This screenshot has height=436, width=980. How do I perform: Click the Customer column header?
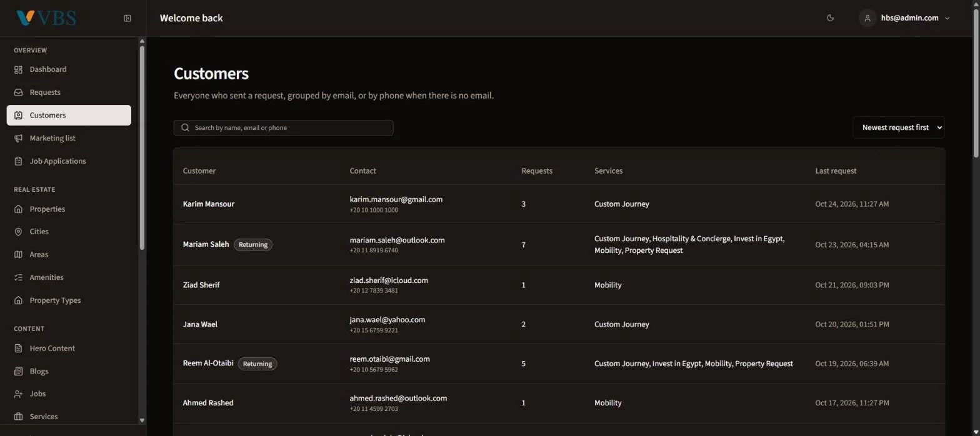pyautogui.click(x=199, y=171)
